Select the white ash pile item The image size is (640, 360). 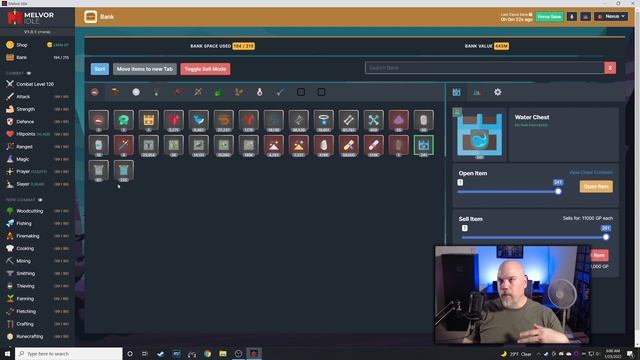pyautogui.click(x=274, y=146)
